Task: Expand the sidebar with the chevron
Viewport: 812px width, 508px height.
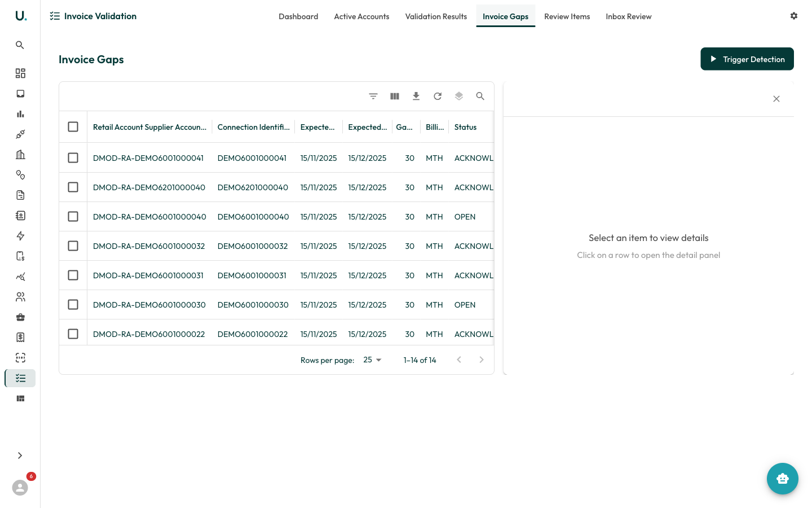Action: 20,456
